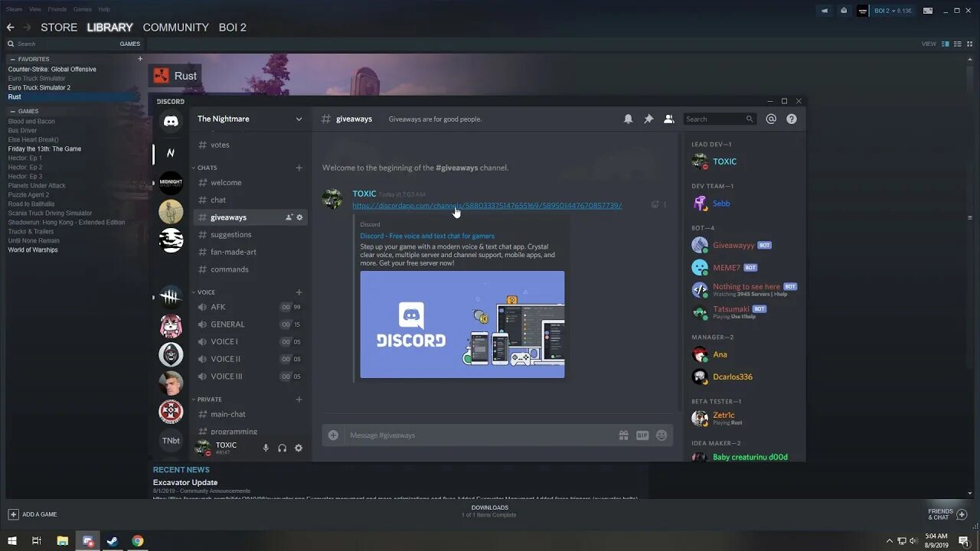Add a channel to CHATS category
Viewport: 980px width, 551px height.
(x=299, y=168)
